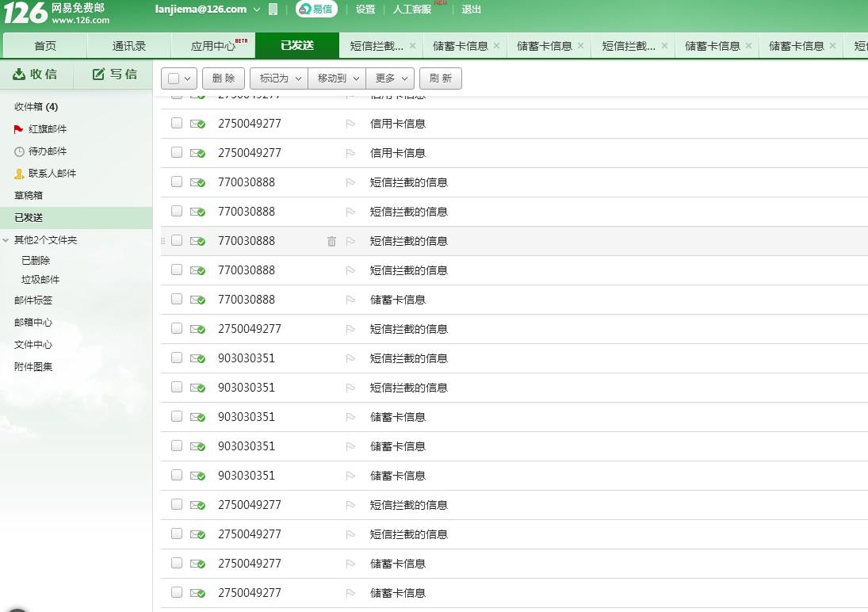Open the 储蓄卡信息 email from 770030888
The image size is (868, 612).
coord(397,300)
